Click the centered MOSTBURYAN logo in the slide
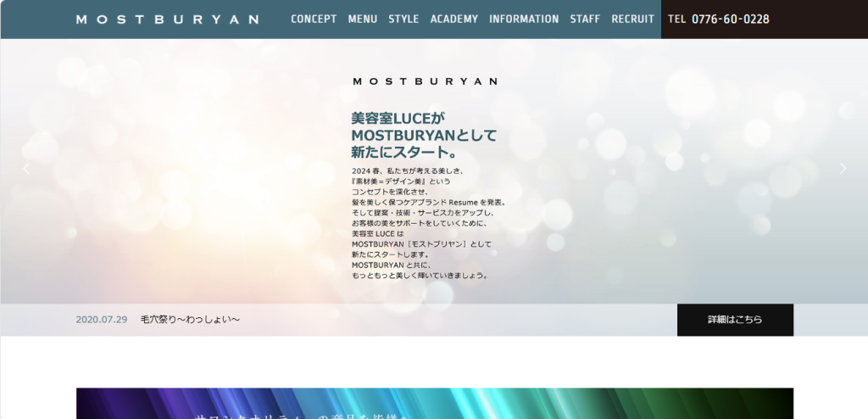Image resolution: width=868 pixels, height=419 pixels. click(425, 81)
